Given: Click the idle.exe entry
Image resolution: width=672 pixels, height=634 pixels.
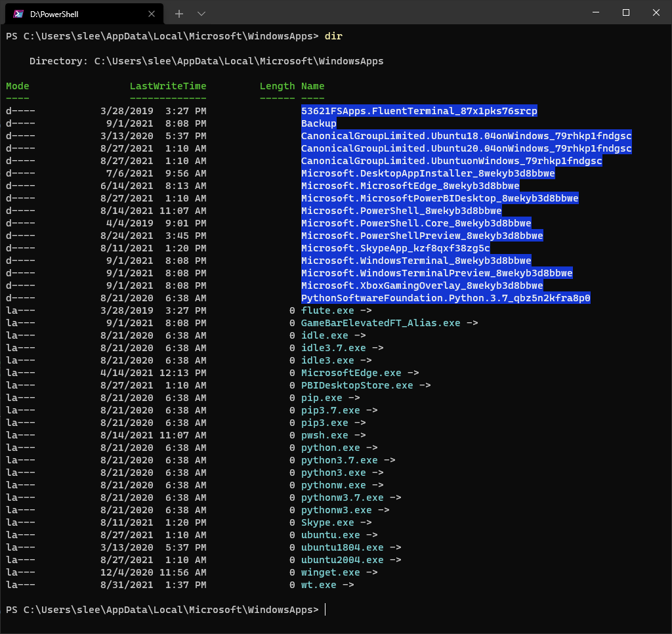Looking at the screenshot, I should [x=324, y=335].
